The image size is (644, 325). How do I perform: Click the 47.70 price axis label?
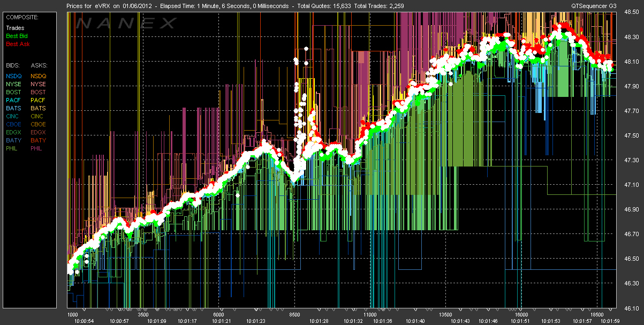[632, 111]
